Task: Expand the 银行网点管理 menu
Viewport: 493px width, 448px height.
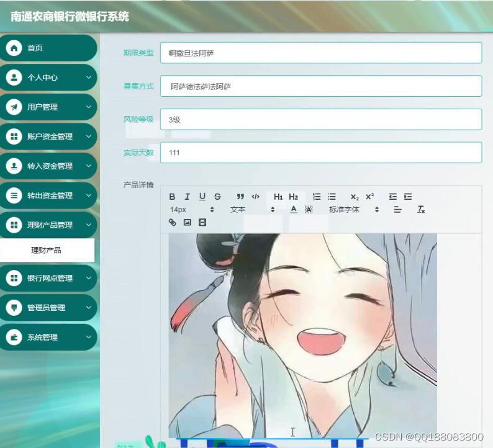Action: [48, 278]
